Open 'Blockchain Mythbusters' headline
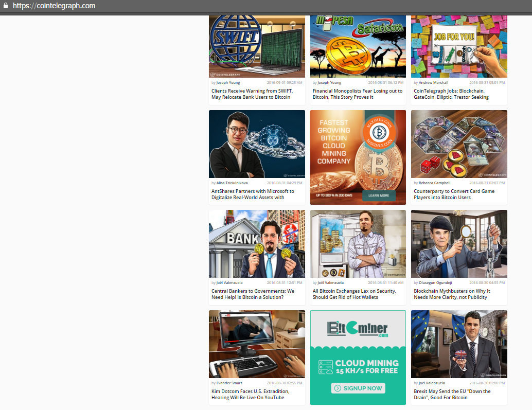 tap(452, 294)
